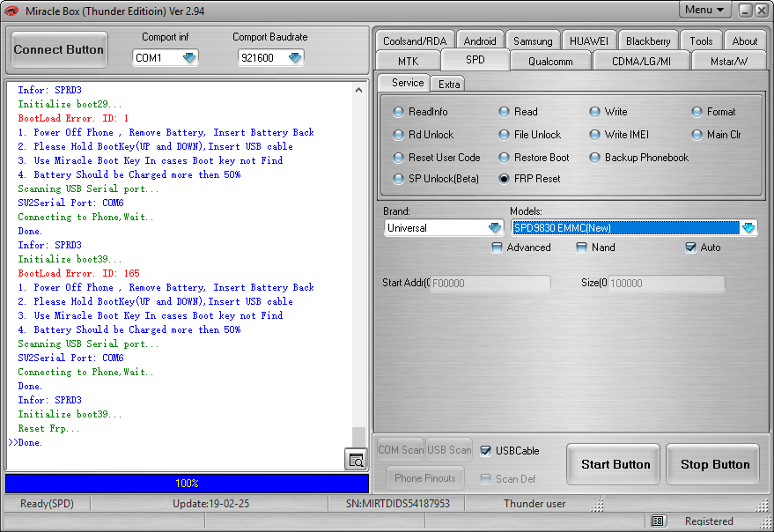Switch to the Samsung tab

[x=533, y=41]
